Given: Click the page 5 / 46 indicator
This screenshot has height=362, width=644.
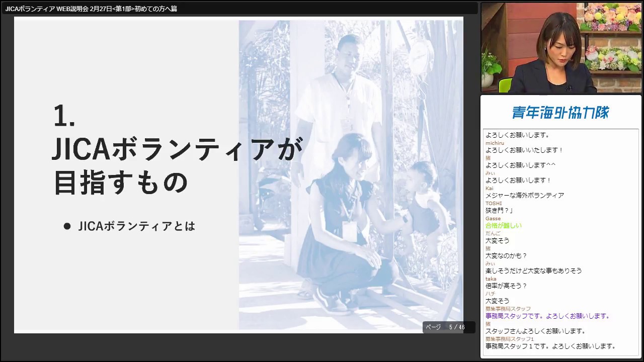Looking at the screenshot, I should 449,327.
